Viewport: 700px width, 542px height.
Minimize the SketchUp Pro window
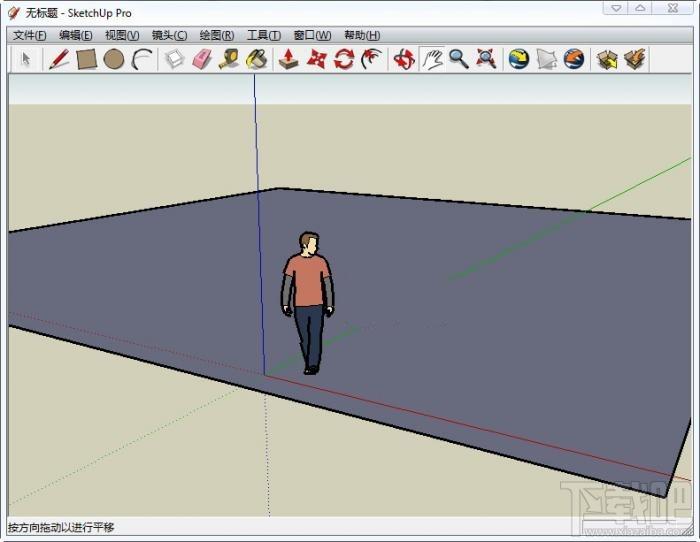(616, 8)
